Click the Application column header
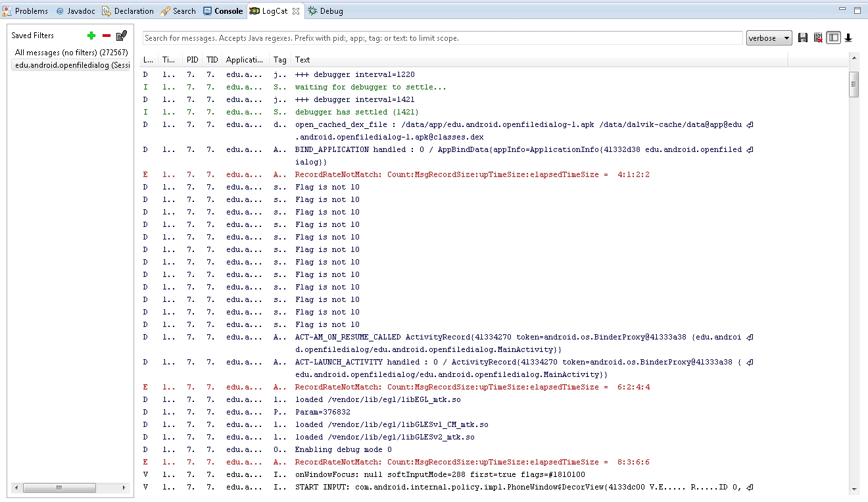This screenshot has width=868, height=502. [x=245, y=60]
